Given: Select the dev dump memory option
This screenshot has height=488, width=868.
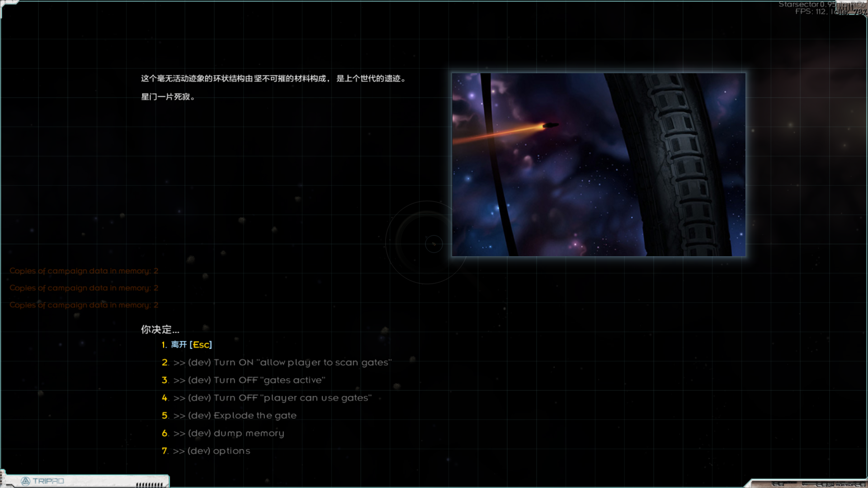Looking at the screenshot, I should pyautogui.click(x=229, y=433).
